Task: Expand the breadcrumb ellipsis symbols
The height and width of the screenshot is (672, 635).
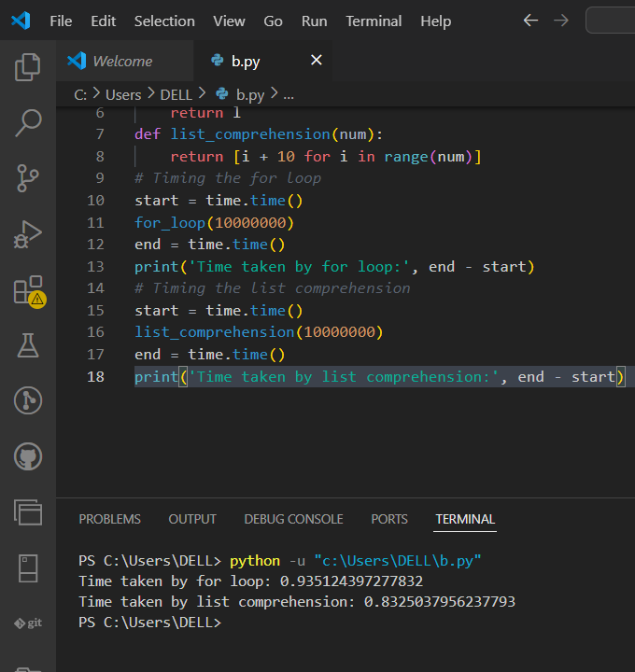Action: click(289, 94)
